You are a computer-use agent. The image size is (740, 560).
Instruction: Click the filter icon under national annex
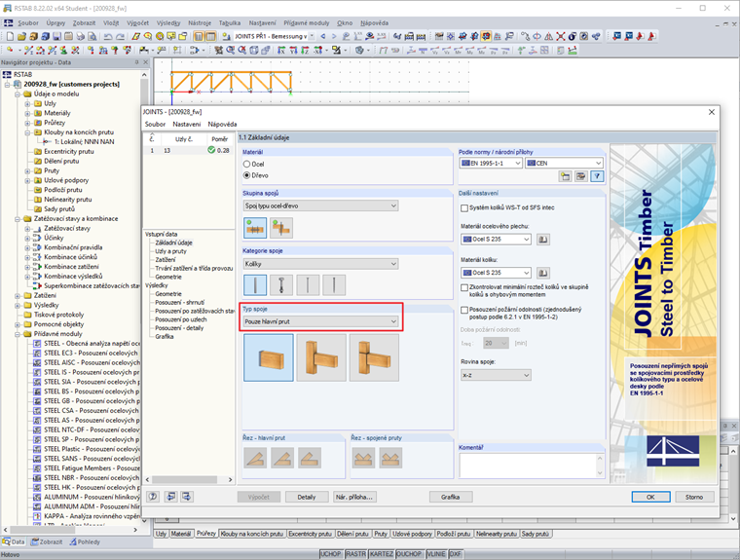pyautogui.click(x=596, y=176)
